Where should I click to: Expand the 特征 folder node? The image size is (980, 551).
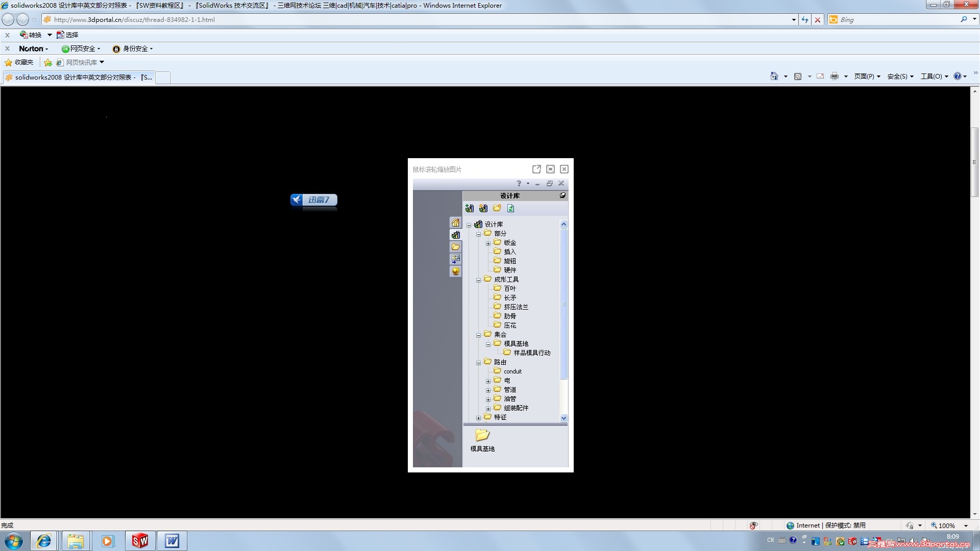point(478,418)
